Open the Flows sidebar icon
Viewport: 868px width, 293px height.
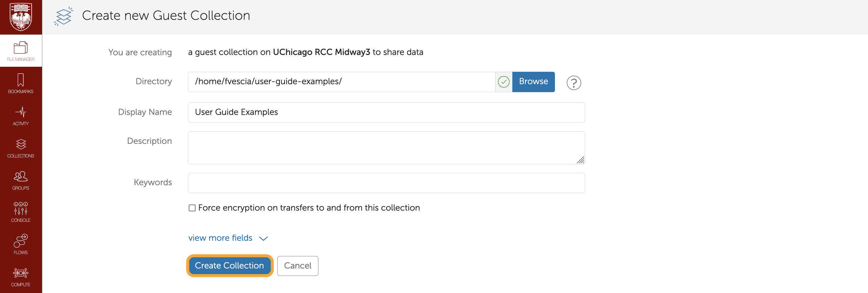pyautogui.click(x=21, y=245)
